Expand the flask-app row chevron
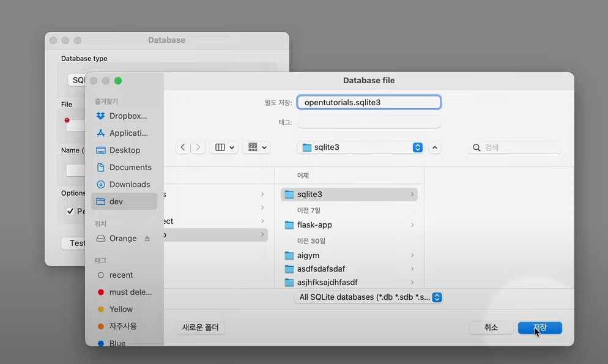Image resolution: width=608 pixels, height=364 pixels. (412, 225)
